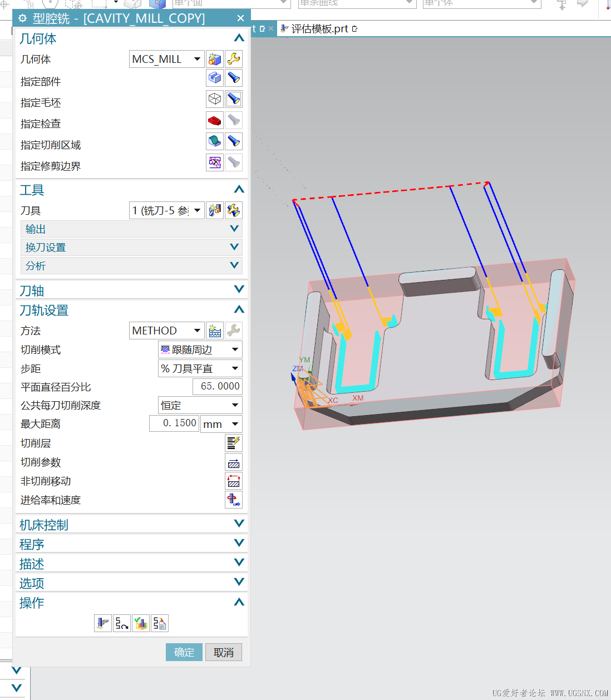Click the gear icon in 型腔铣 title bar

pos(22,18)
